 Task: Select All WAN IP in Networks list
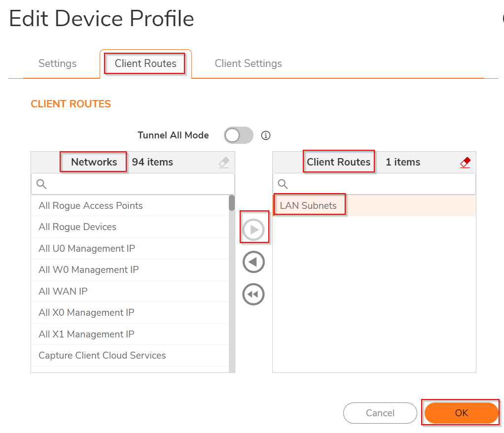pyautogui.click(x=63, y=291)
